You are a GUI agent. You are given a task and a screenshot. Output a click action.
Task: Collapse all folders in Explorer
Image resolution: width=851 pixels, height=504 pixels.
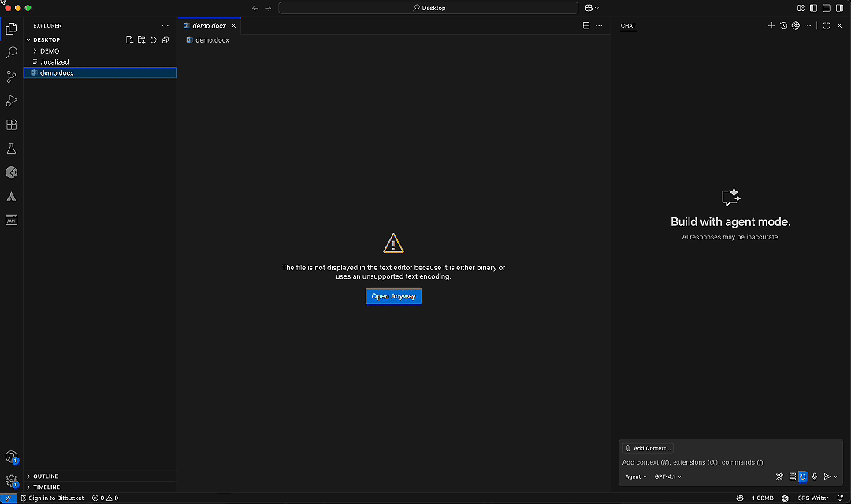coord(165,39)
